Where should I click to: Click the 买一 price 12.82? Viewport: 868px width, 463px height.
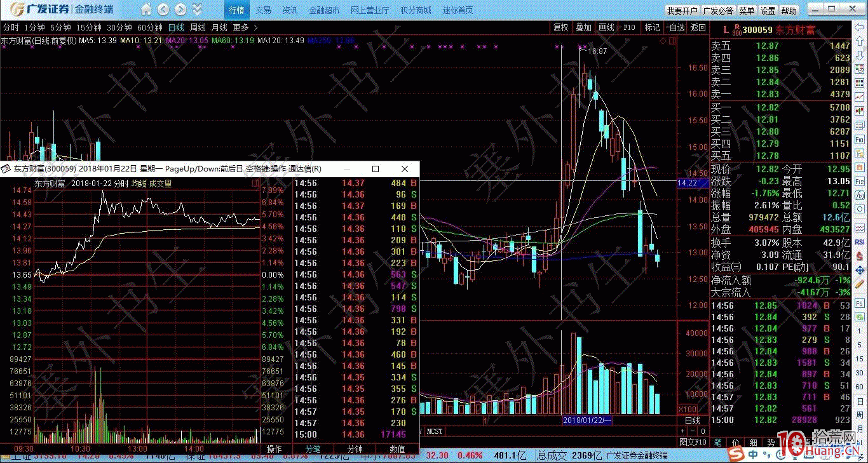(767, 107)
